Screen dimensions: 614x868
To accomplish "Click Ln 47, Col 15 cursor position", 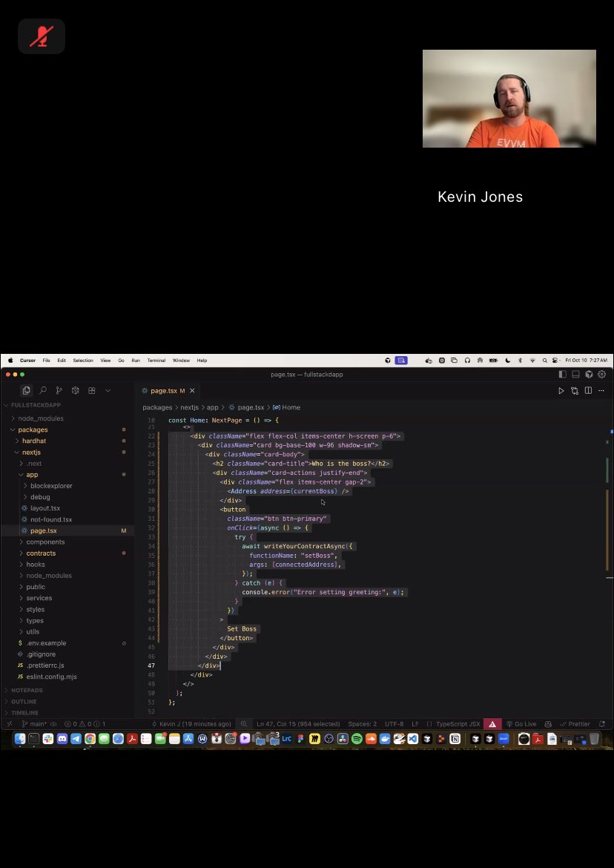I will pyautogui.click(x=298, y=724).
